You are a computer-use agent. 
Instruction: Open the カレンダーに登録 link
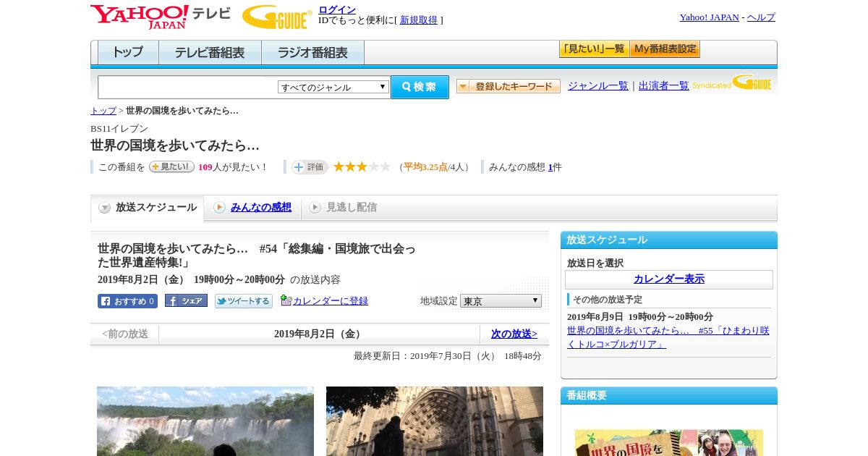(331, 301)
